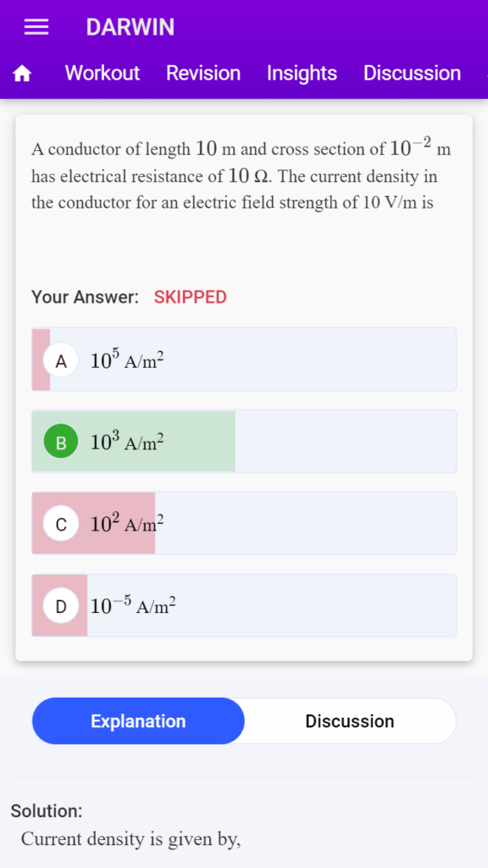Select option C circle
Viewport: 488px width, 868px height.
(x=61, y=523)
